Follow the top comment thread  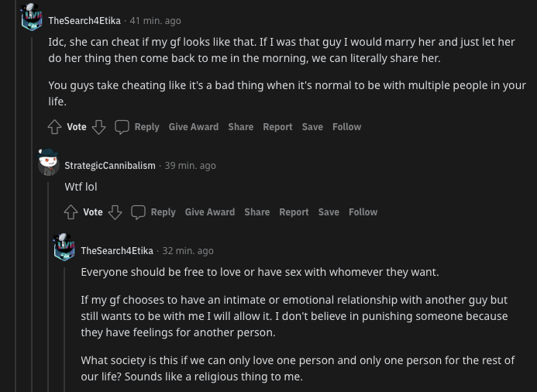coord(346,127)
